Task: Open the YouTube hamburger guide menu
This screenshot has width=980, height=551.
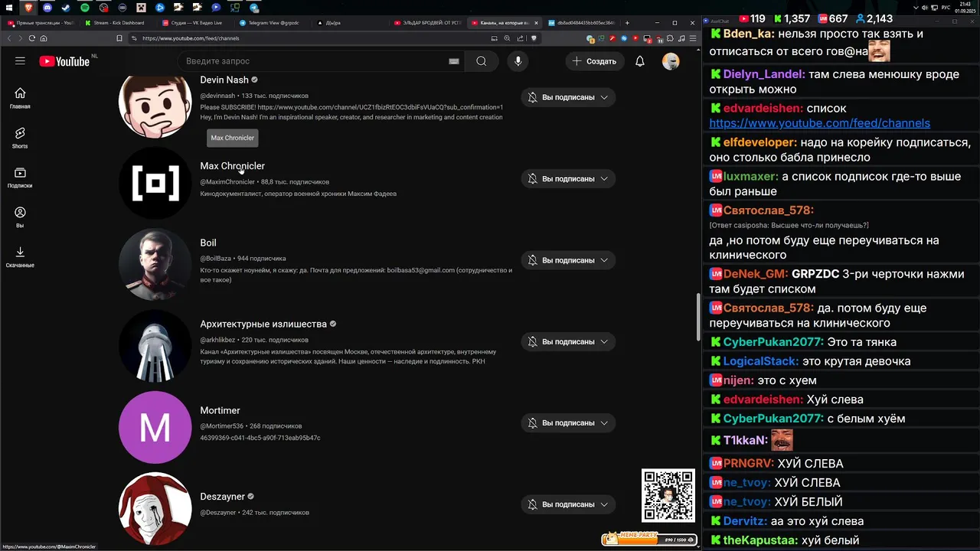Action: [21, 61]
